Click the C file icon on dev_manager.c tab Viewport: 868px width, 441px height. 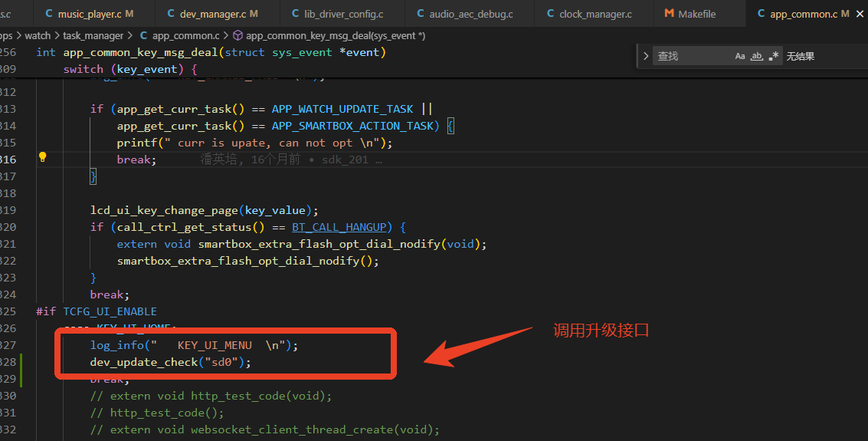(171, 13)
